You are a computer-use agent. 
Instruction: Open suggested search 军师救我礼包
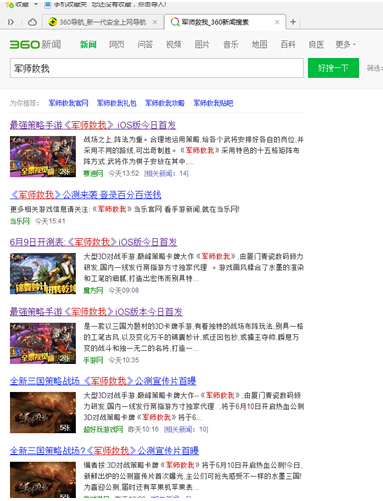tap(117, 103)
